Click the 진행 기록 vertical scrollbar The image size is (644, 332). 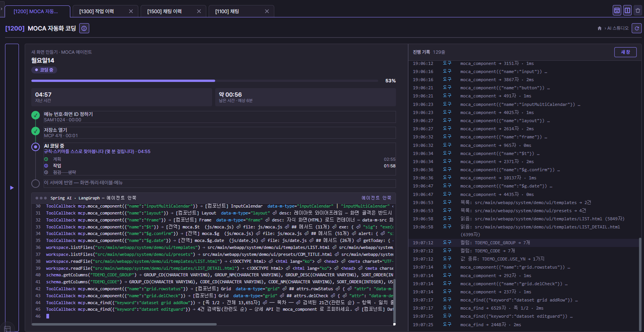pos(640,284)
